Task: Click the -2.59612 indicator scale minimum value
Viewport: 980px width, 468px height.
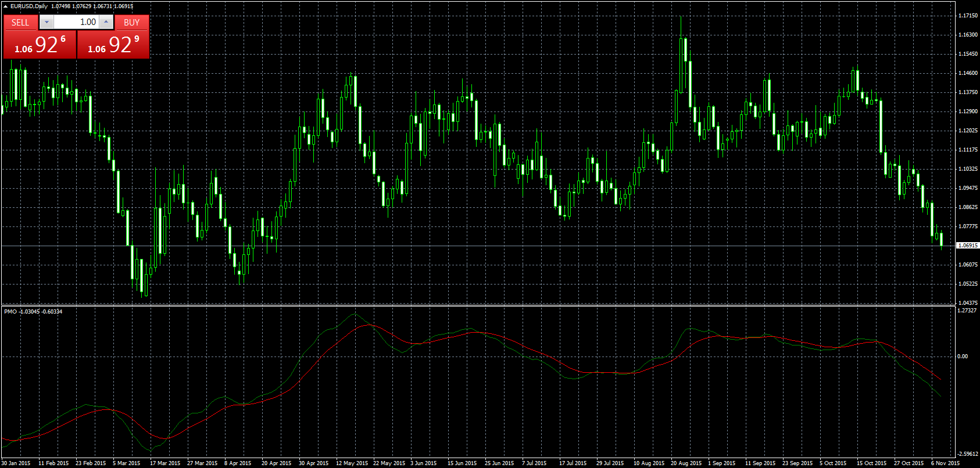Action: pos(968,454)
